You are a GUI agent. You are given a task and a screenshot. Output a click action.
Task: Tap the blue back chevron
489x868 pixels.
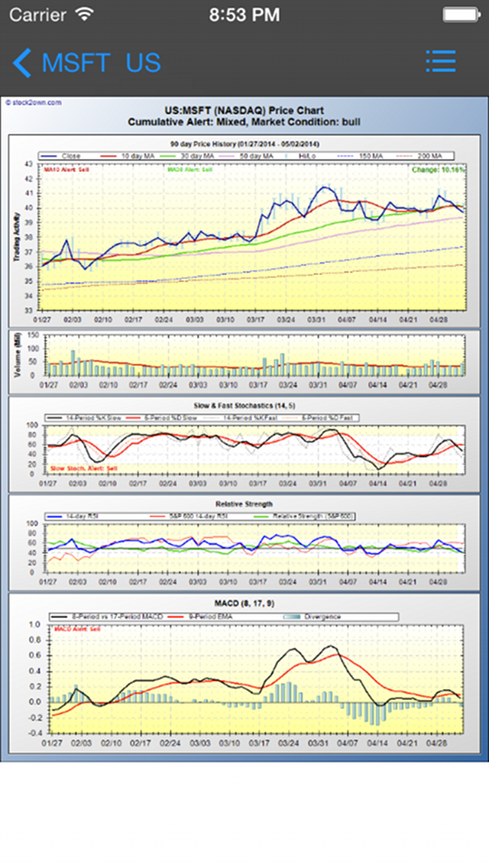[x=21, y=63]
